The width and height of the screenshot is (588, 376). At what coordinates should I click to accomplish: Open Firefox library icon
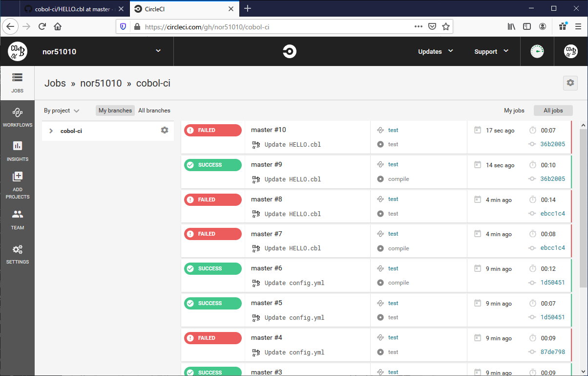(511, 26)
